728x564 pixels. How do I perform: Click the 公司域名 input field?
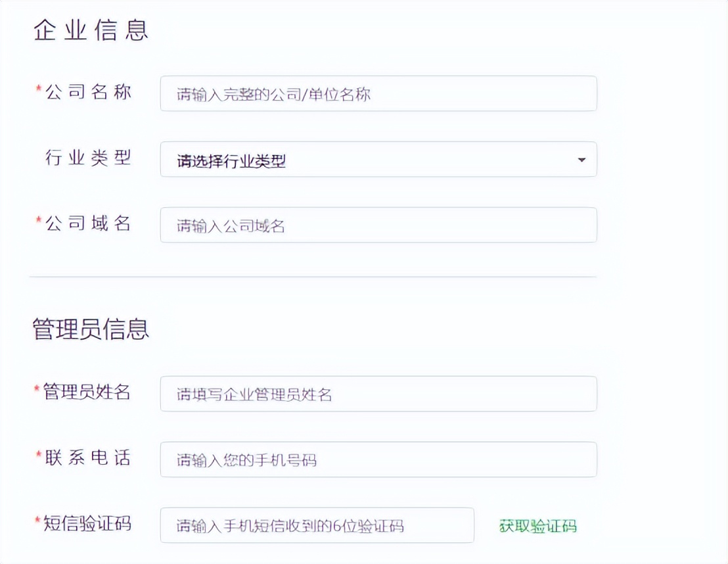pyautogui.click(x=378, y=225)
